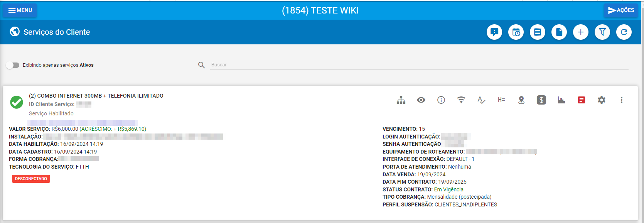The width and height of the screenshot is (644, 223).
Task: Click the search magnifier icon
Action: (x=201, y=65)
